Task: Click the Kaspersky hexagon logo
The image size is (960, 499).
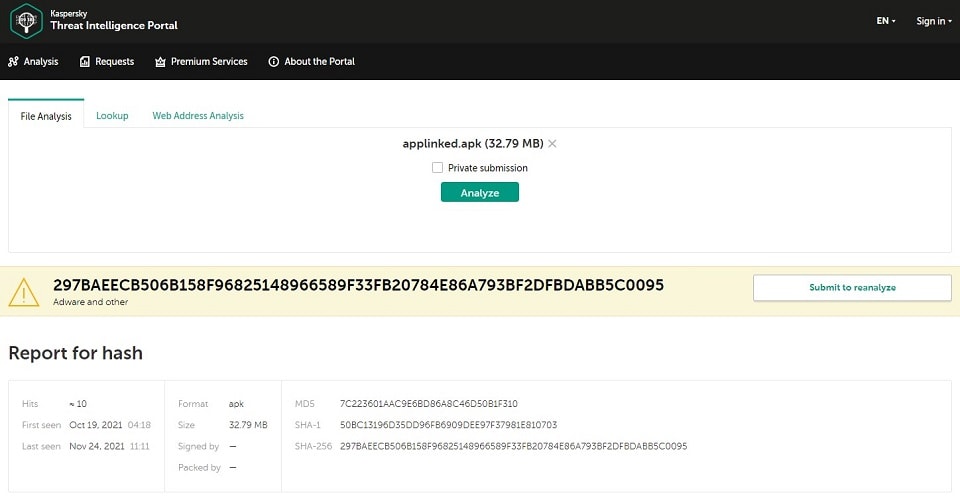Action: [26, 20]
